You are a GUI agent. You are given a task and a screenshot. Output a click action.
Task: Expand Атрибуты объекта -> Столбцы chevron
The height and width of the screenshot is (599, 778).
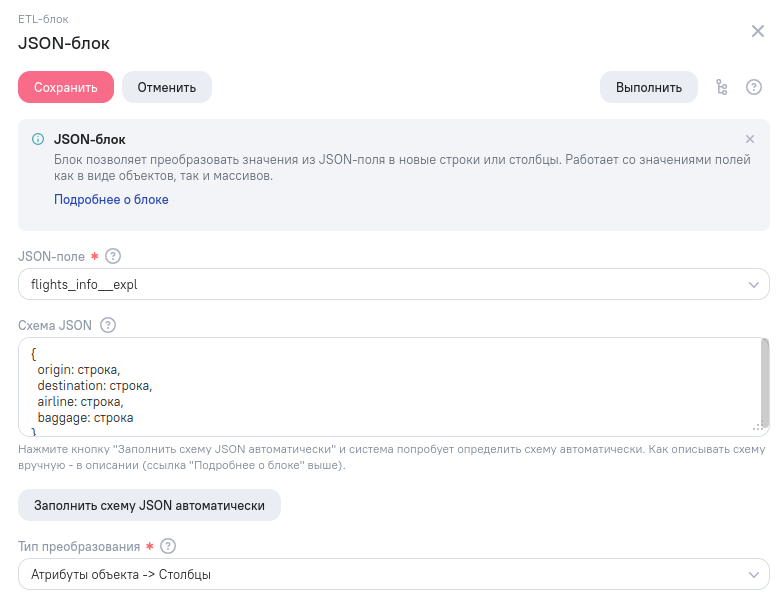[x=754, y=575]
